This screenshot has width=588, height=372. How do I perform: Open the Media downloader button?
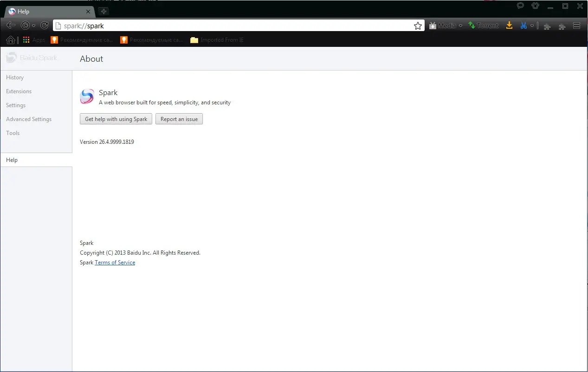(x=442, y=26)
